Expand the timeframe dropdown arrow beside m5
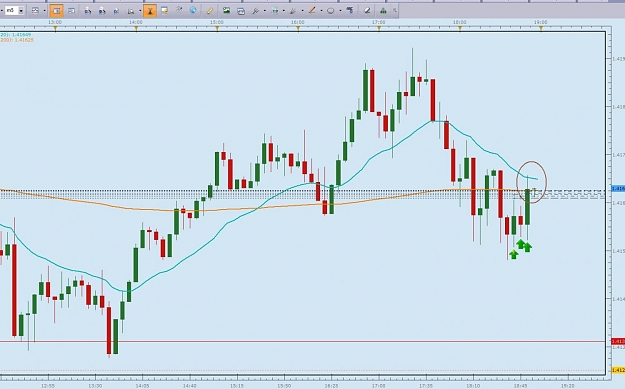The width and height of the screenshot is (625, 389). pyautogui.click(x=21, y=11)
